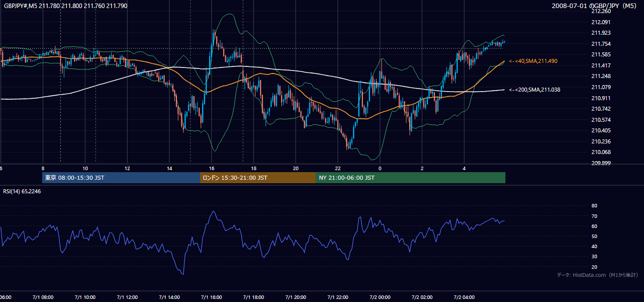Click the RSI(14) 65.2246 indicator label

click(22, 191)
